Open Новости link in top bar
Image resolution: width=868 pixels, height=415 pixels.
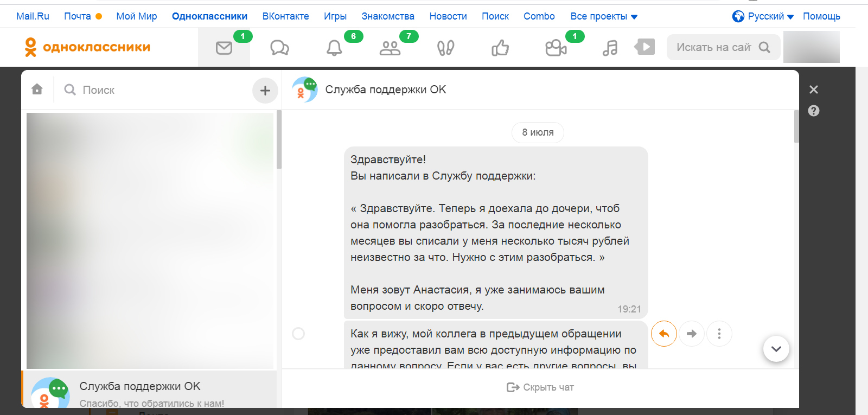pos(448,16)
